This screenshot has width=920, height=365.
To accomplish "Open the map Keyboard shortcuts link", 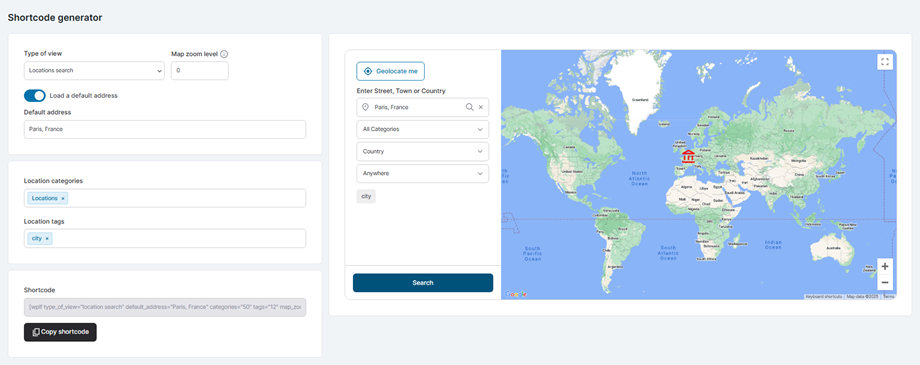I will [x=824, y=297].
